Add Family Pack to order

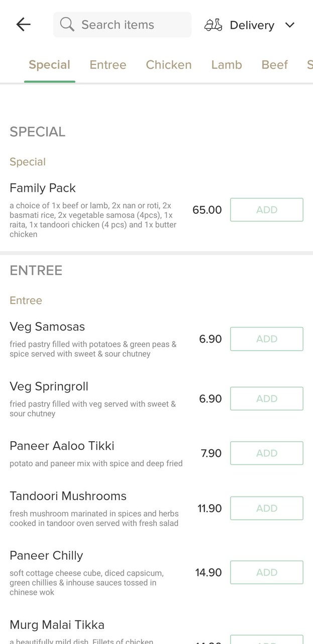coord(266,210)
